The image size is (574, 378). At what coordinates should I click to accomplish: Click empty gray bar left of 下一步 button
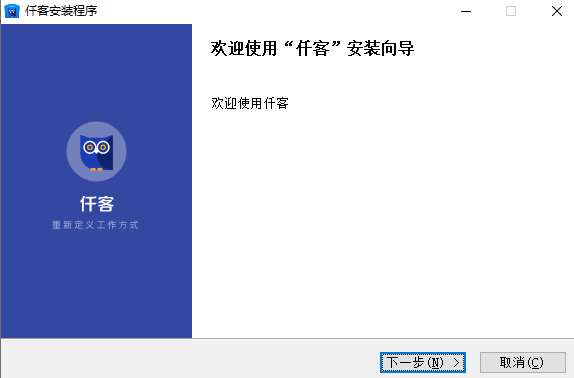pyautogui.click(x=190, y=359)
